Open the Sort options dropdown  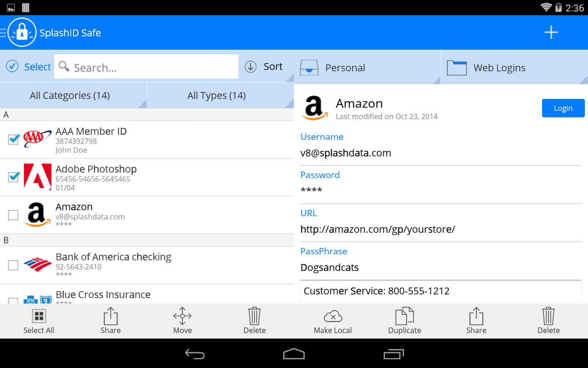click(x=267, y=67)
